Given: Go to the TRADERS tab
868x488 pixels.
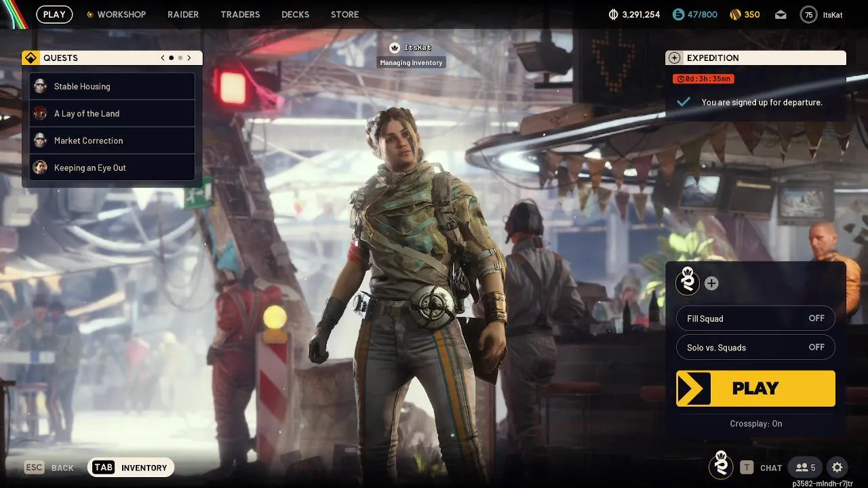Looking at the screenshot, I should pyautogui.click(x=240, y=14).
